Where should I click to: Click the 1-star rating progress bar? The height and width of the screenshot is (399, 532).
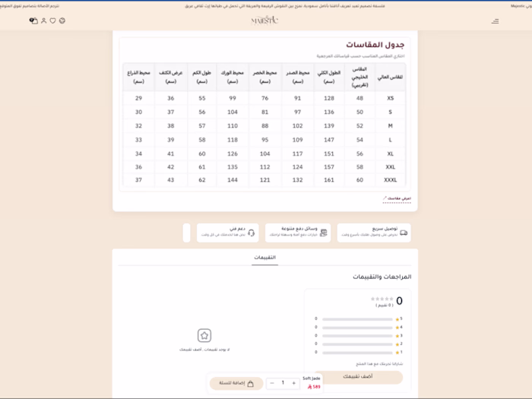click(x=357, y=353)
